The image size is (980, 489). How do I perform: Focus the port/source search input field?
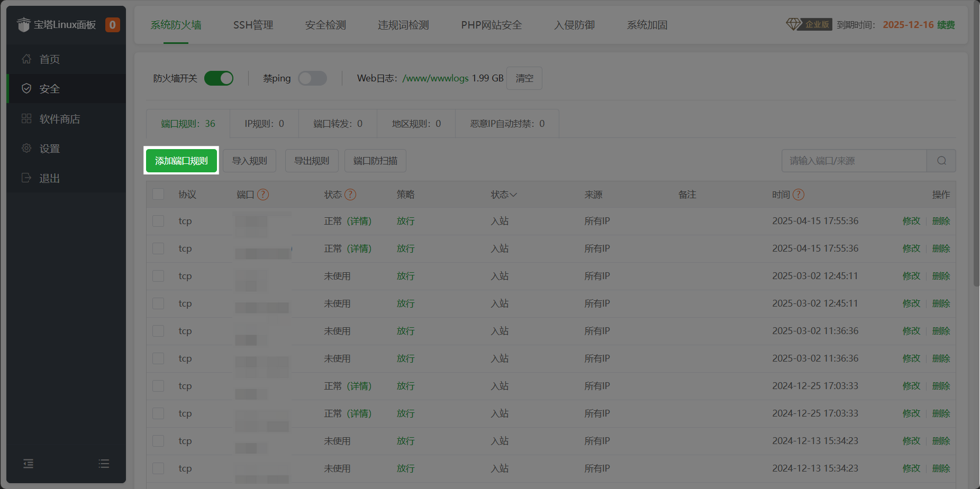point(854,161)
